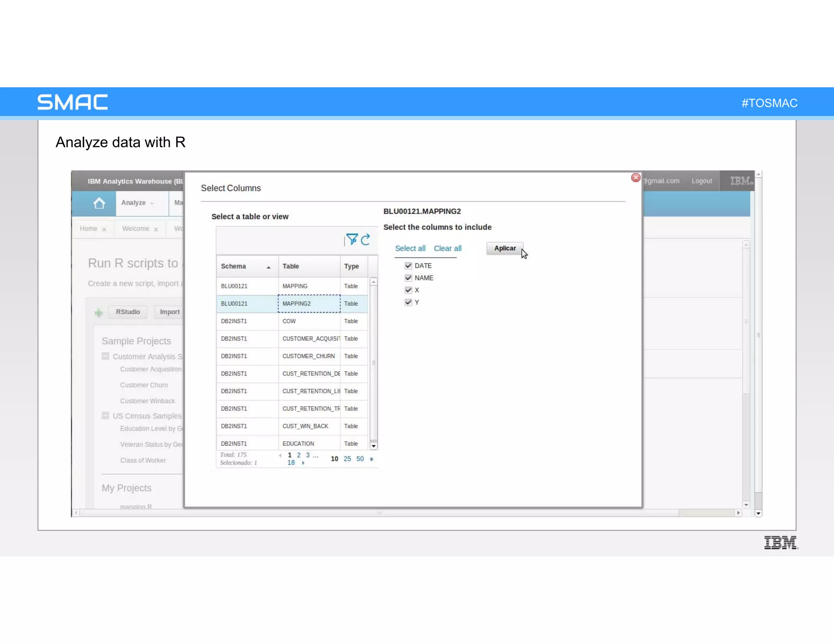Click the refresh arrow icon above table
The height and width of the screenshot is (644, 834).
[x=366, y=239]
